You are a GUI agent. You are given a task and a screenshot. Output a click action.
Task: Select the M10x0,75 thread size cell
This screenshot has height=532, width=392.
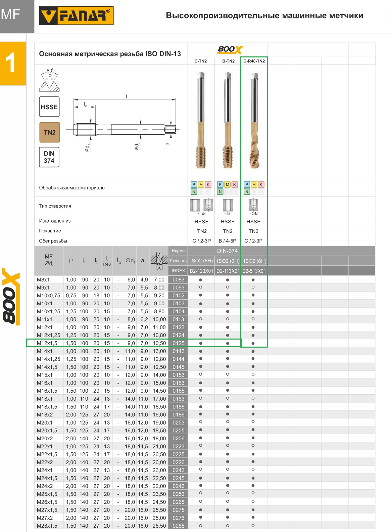[49, 296]
